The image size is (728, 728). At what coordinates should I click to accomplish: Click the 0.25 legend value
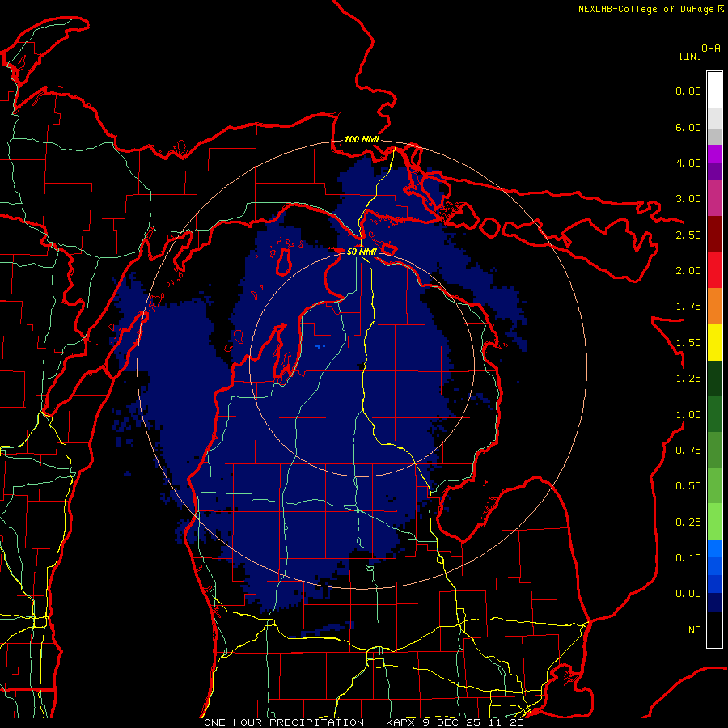pyautogui.click(x=688, y=523)
